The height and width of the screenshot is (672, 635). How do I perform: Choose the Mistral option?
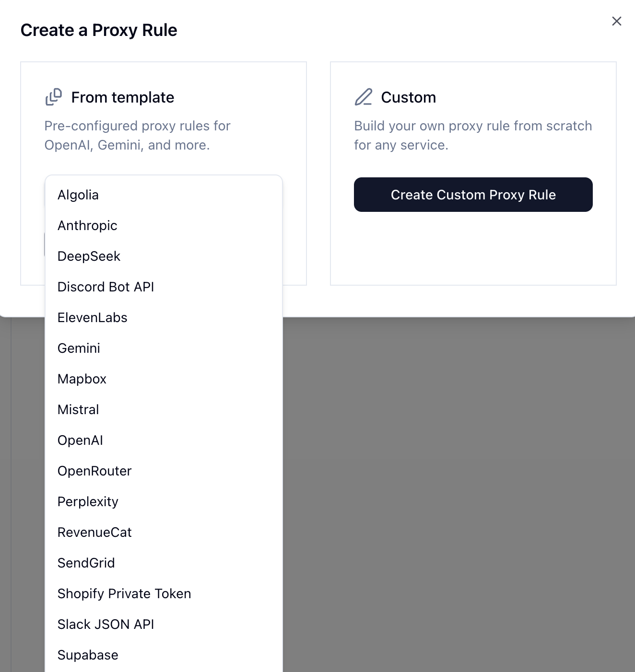click(78, 410)
